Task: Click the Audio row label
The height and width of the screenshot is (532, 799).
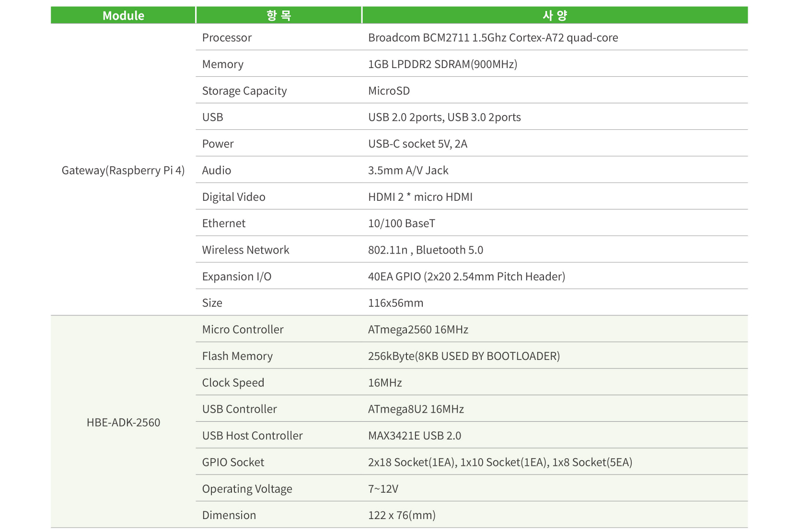Action: (217, 170)
